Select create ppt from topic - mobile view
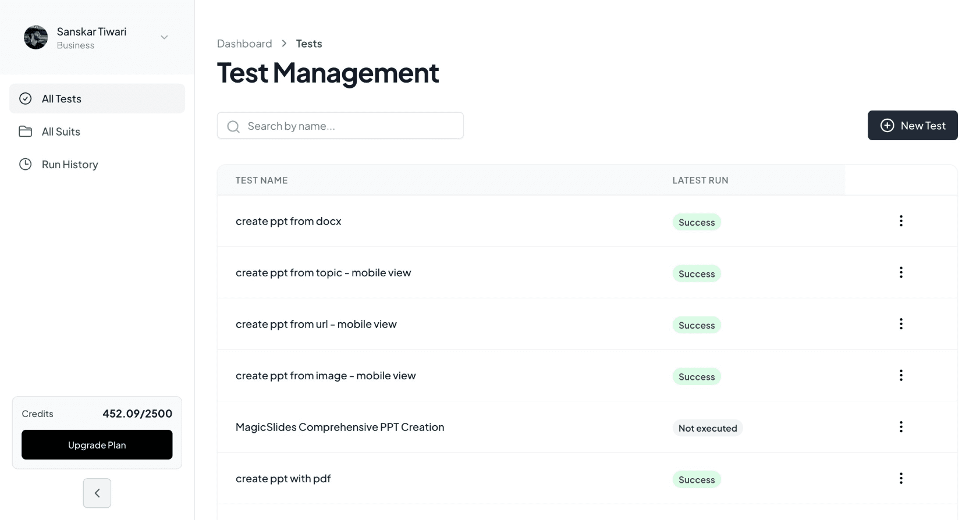The image size is (980, 520). pos(323,273)
